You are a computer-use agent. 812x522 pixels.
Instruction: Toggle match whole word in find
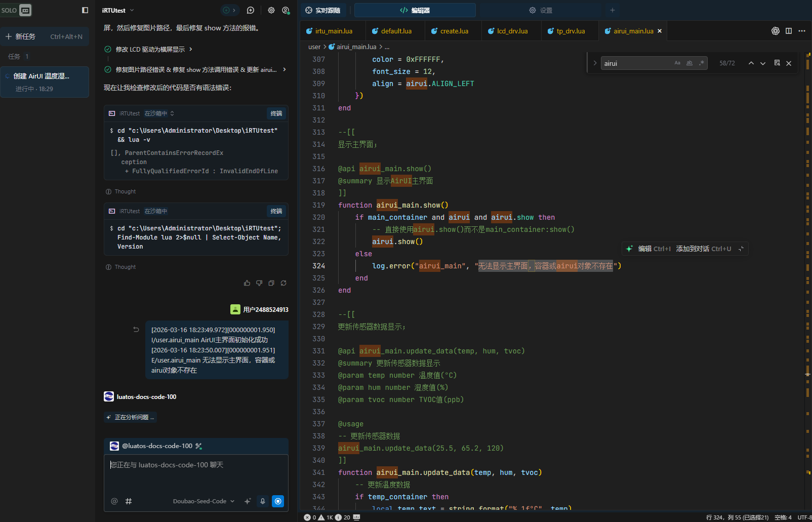pos(689,63)
